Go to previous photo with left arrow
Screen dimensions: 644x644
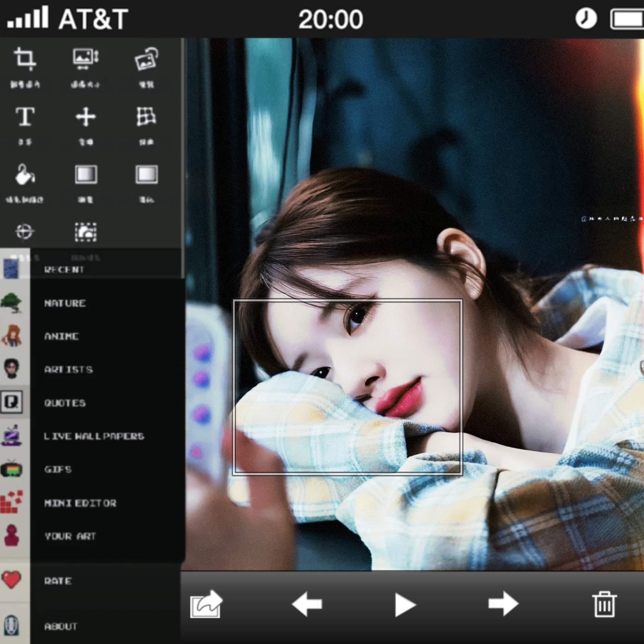click(307, 604)
